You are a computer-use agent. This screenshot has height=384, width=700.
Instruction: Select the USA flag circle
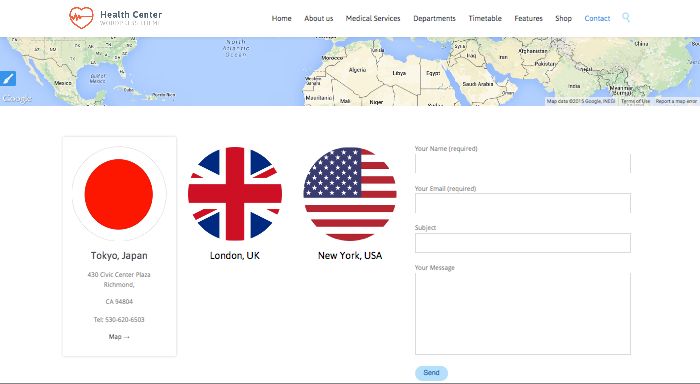(x=350, y=194)
